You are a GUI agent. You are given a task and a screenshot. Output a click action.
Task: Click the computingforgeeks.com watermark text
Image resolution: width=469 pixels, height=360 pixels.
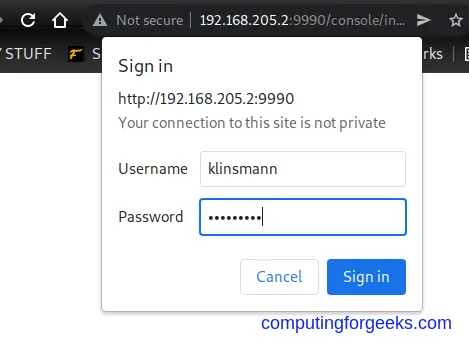pos(356,323)
